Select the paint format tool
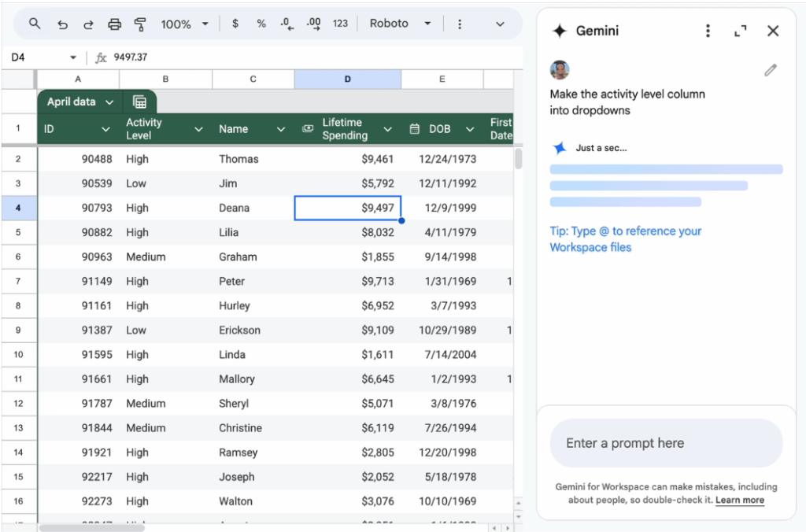The height and width of the screenshot is (532, 806). click(x=139, y=24)
